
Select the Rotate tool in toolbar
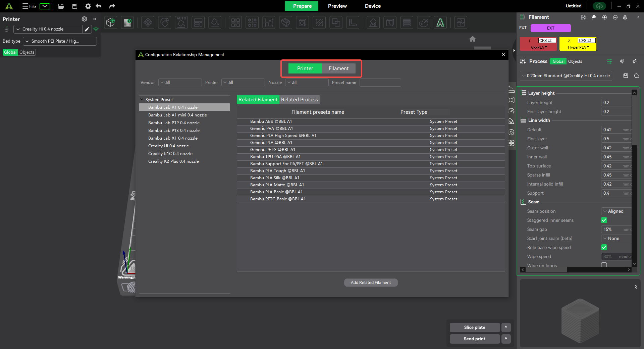(165, 22)
